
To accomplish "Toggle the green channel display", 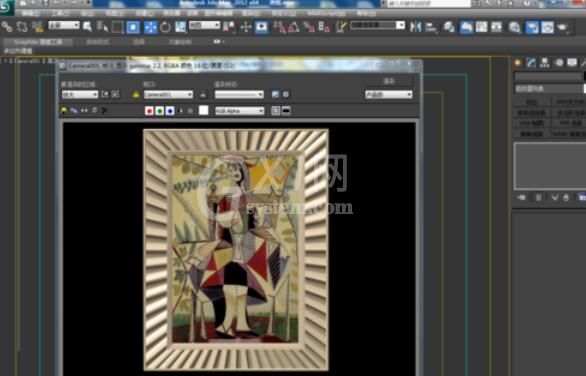I will click(160, 111).
